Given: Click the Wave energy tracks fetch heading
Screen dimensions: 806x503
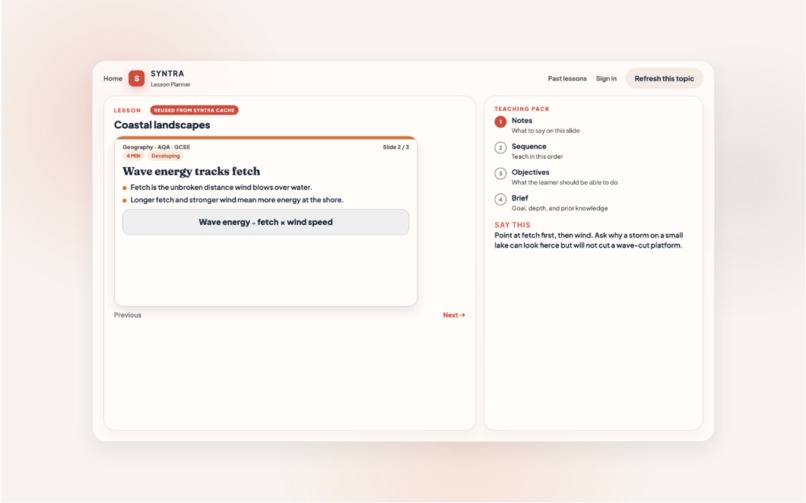Looking at the screenshot, I should tap(191, 171).
